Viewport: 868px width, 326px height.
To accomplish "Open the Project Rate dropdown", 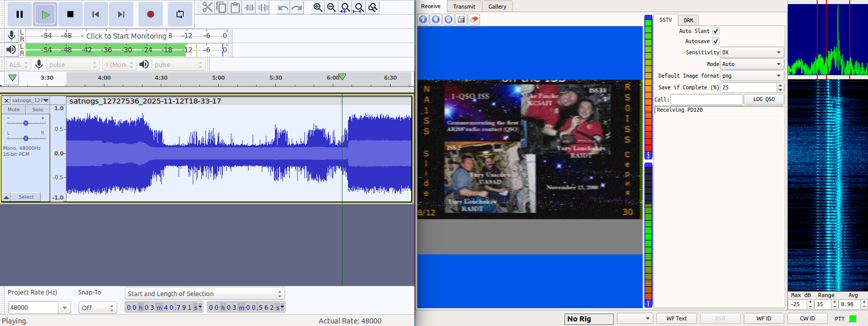I will 64,308.
